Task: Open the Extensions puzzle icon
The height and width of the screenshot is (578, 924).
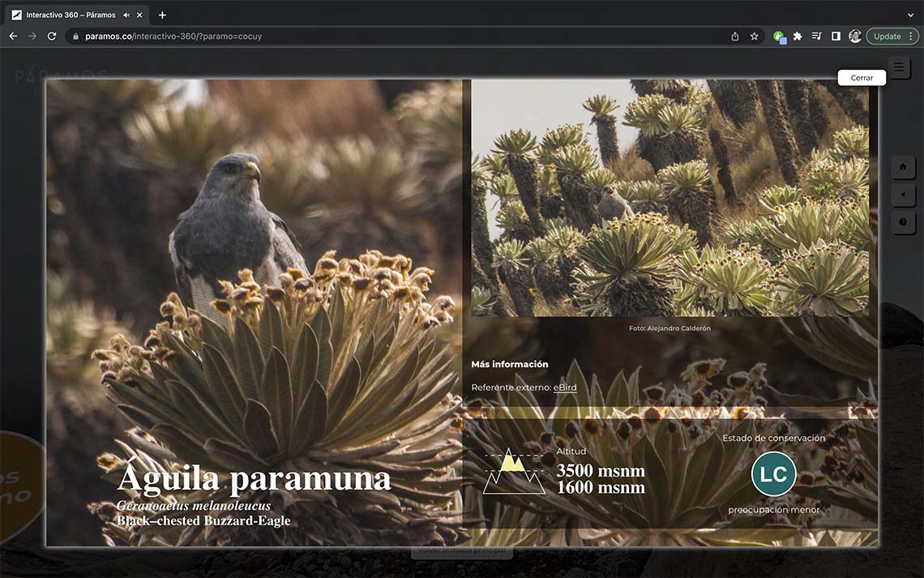Action: tap(798, 36)
